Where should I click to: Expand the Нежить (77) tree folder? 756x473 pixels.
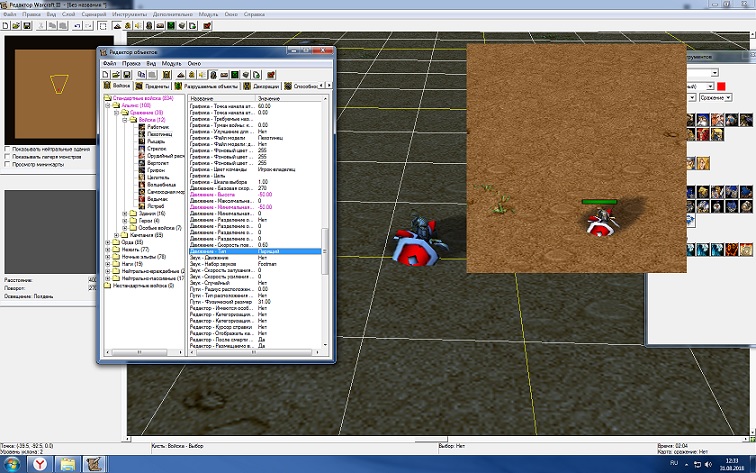click(108, 249)
